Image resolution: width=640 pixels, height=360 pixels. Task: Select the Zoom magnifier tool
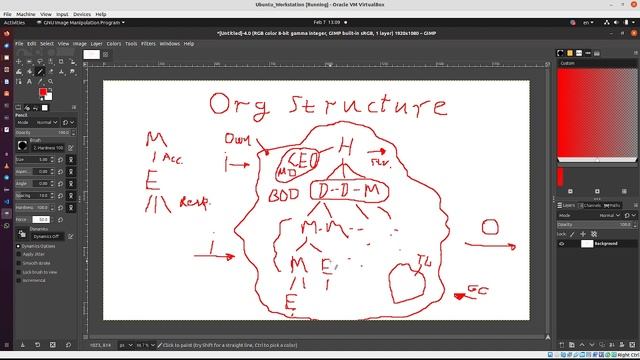pos(51,82)
